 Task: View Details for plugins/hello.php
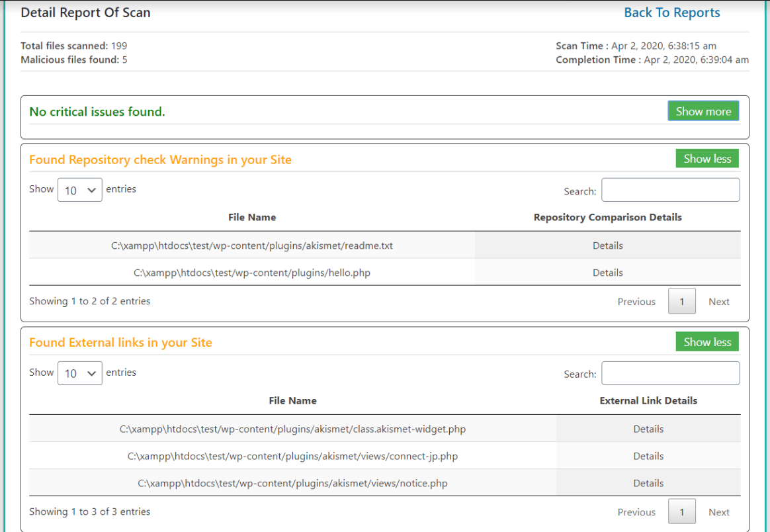(607, 273)
